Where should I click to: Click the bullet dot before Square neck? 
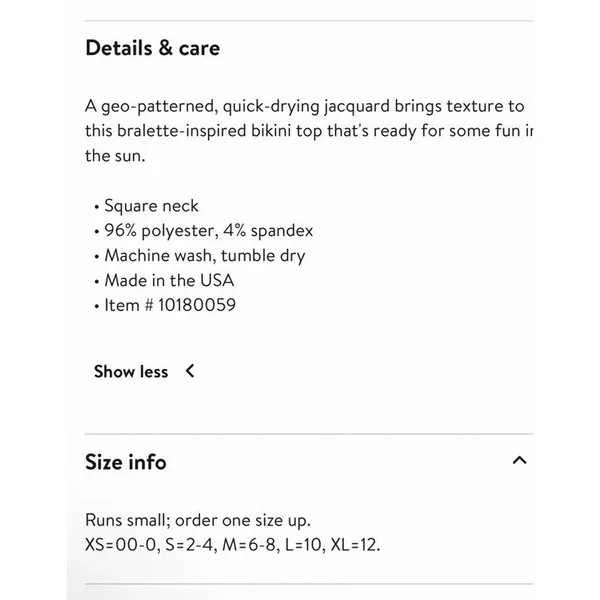tap(97, 207)
